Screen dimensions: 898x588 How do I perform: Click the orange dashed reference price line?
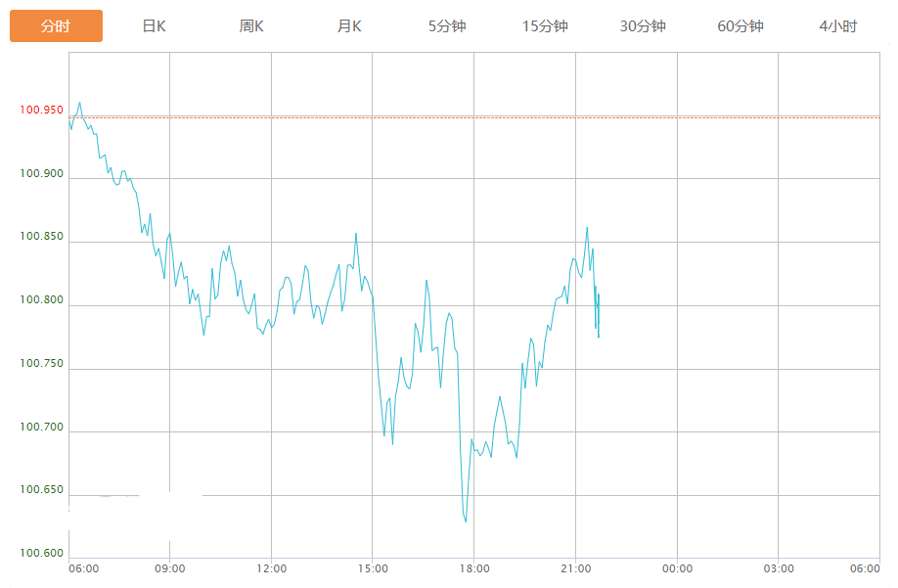(489, 117)
